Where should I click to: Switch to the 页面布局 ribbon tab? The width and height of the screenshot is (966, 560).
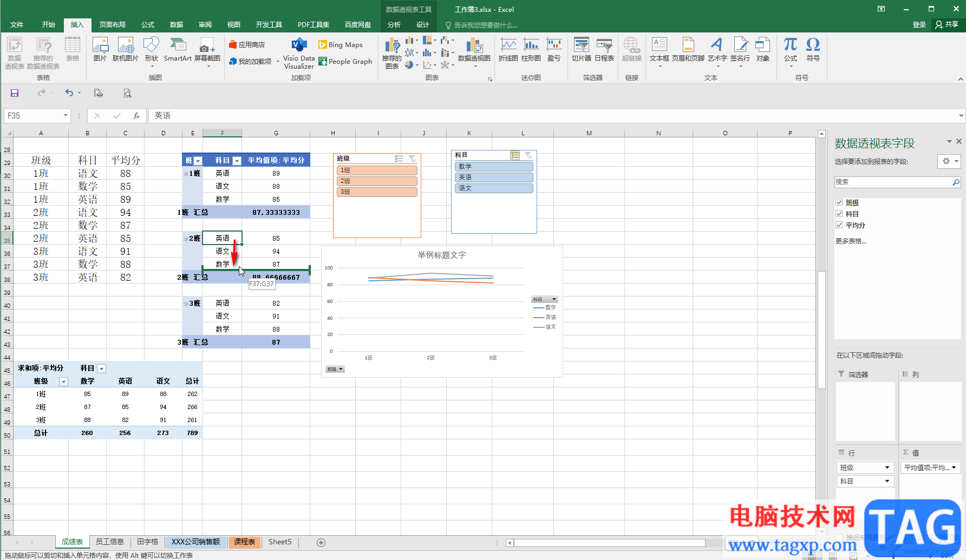pos(112,24)
